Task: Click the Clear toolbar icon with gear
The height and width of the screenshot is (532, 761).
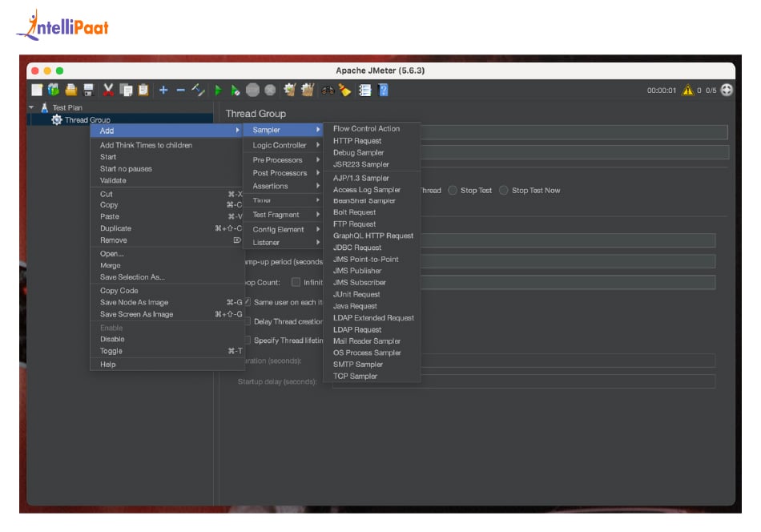Action: [290, 90]
